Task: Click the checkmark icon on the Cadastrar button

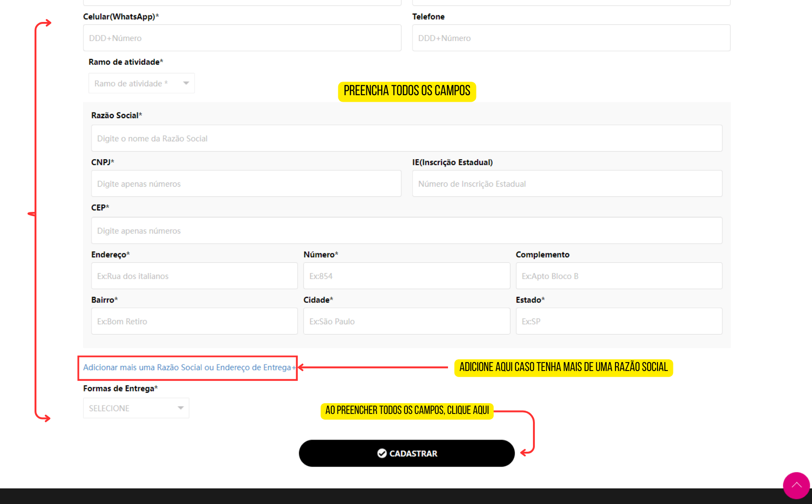Action: [x=382, y=453]
